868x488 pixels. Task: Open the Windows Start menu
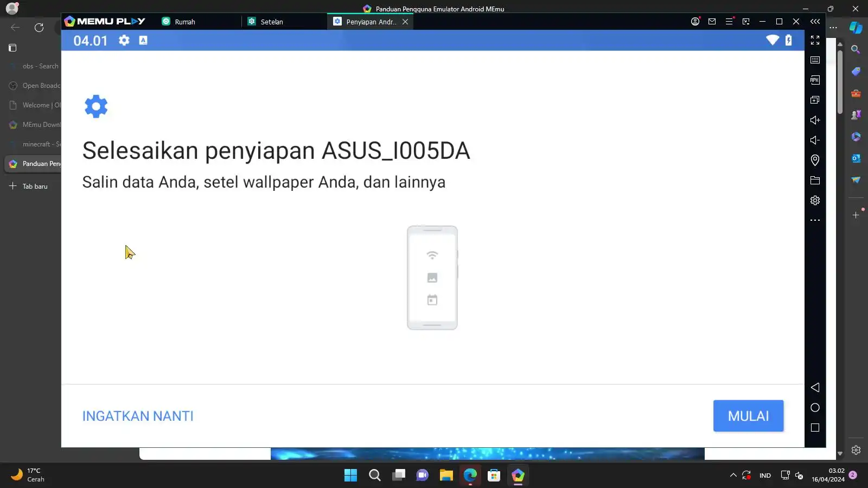pos(351,476)
